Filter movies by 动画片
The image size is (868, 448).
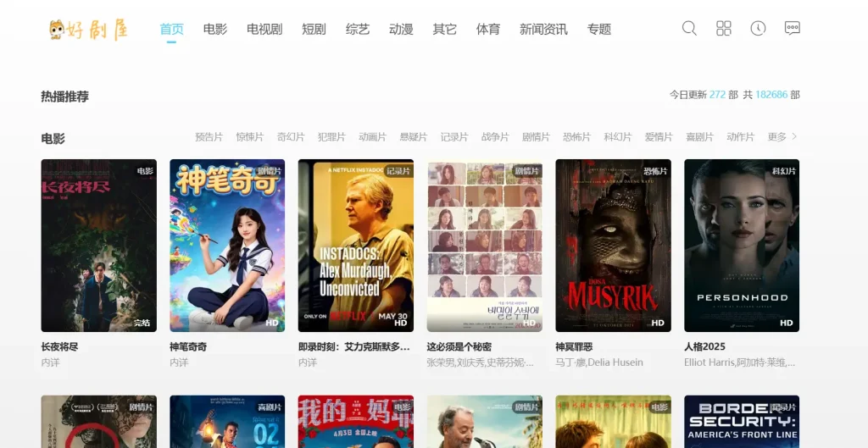(x=373, y=137)
